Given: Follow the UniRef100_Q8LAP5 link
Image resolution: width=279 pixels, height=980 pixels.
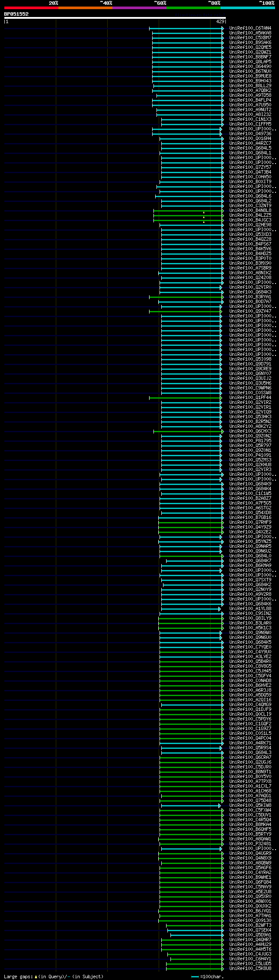Looking at the screenshot, I should (250, 62).
